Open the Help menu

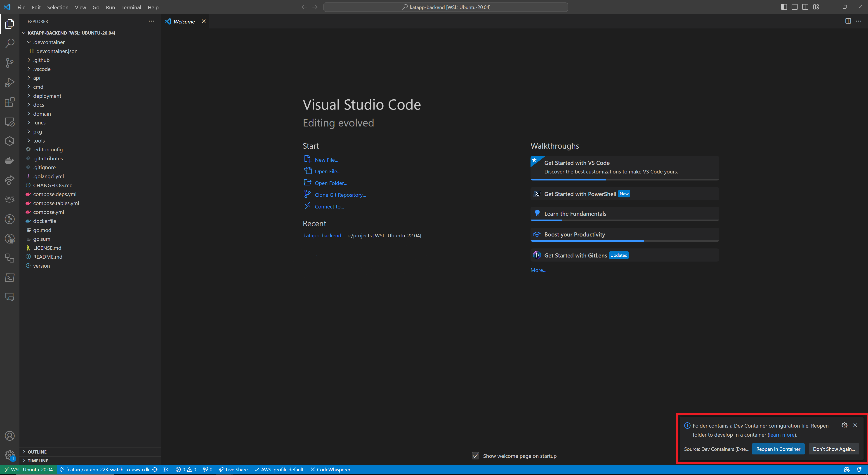coord(153,7)
